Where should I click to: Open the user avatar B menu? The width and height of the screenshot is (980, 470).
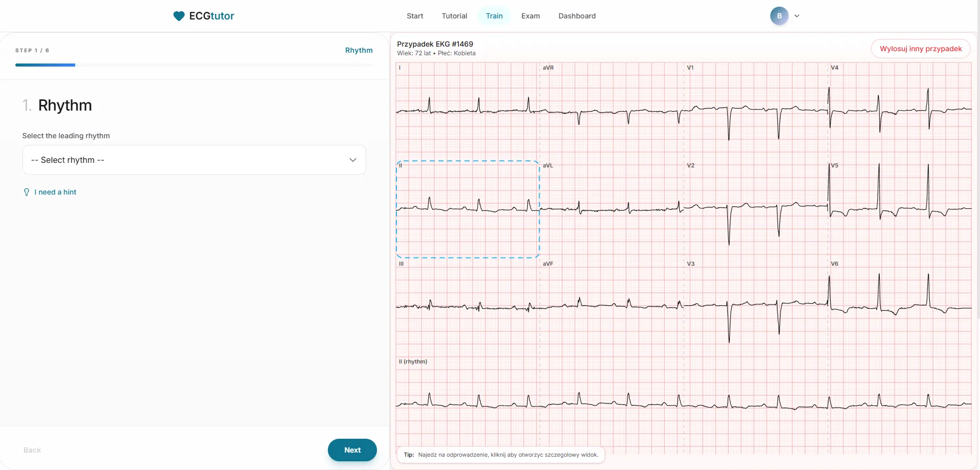779,16
